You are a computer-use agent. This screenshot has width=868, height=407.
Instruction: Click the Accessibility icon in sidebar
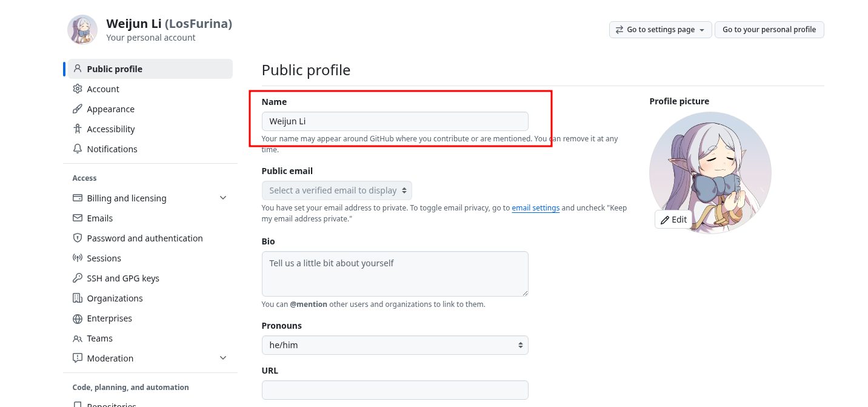(77, 129)
